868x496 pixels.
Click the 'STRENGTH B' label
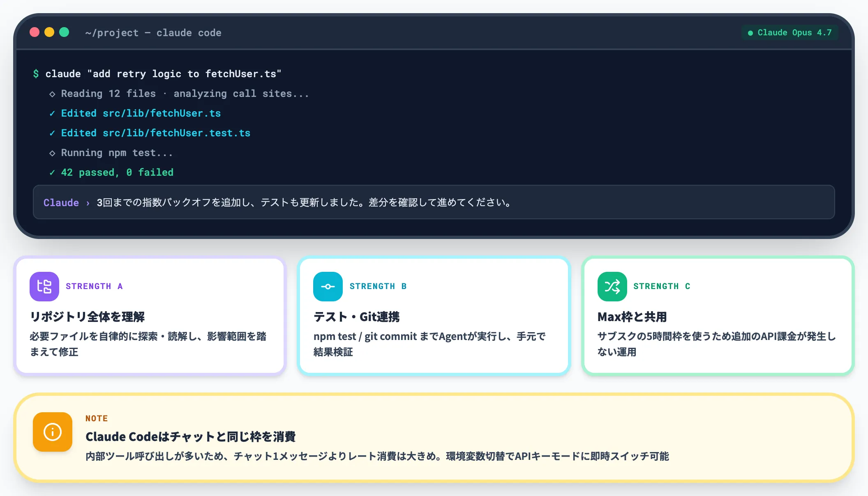coord(378,286)
